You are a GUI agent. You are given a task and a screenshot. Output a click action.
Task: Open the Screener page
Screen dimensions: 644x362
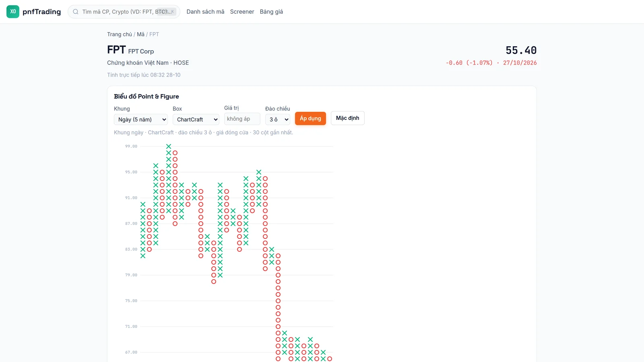coord(242,12)
